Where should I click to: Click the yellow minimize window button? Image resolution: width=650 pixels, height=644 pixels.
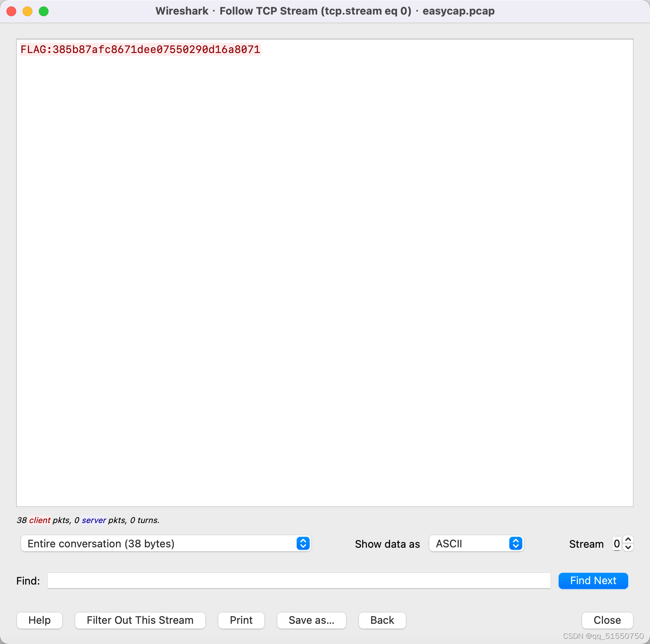(27, 11)
